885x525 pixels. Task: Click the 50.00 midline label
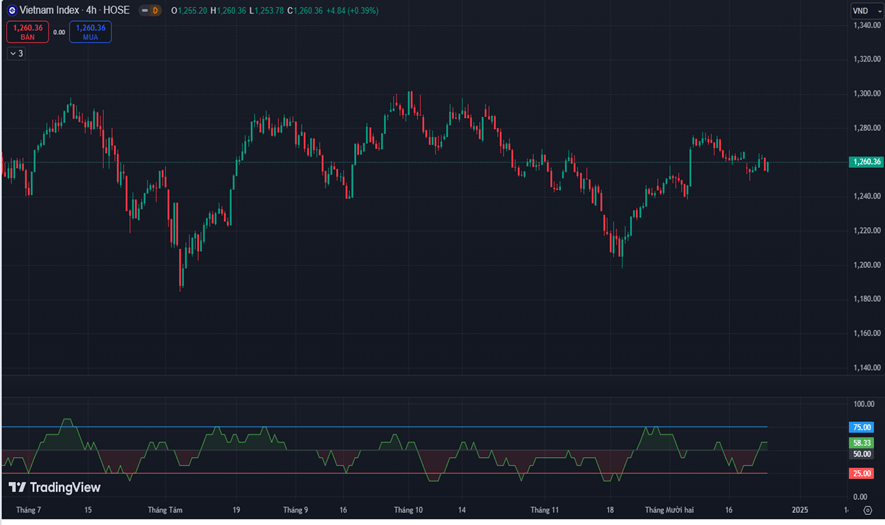[861, 454]
